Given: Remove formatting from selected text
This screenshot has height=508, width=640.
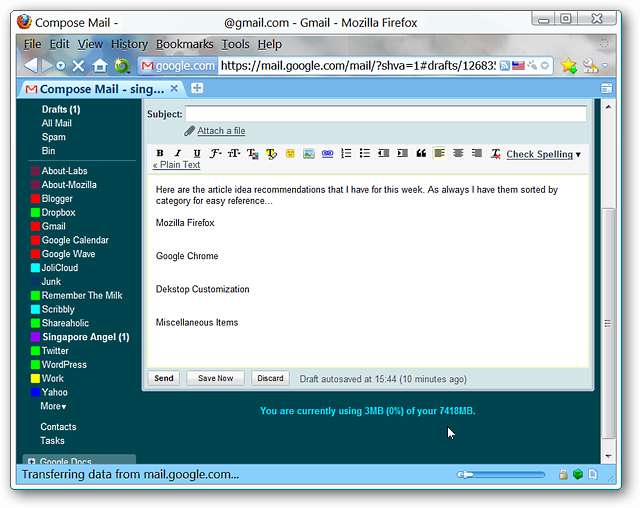Looking at the screenshot, I should pyautogui.click(x=495, y=154).
